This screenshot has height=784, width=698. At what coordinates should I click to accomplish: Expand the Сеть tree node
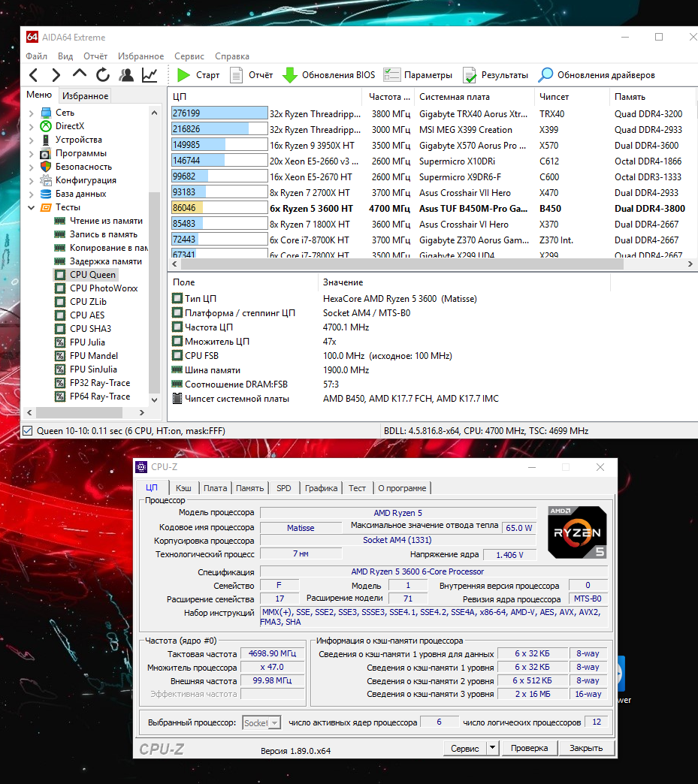(x=31, y=113)
